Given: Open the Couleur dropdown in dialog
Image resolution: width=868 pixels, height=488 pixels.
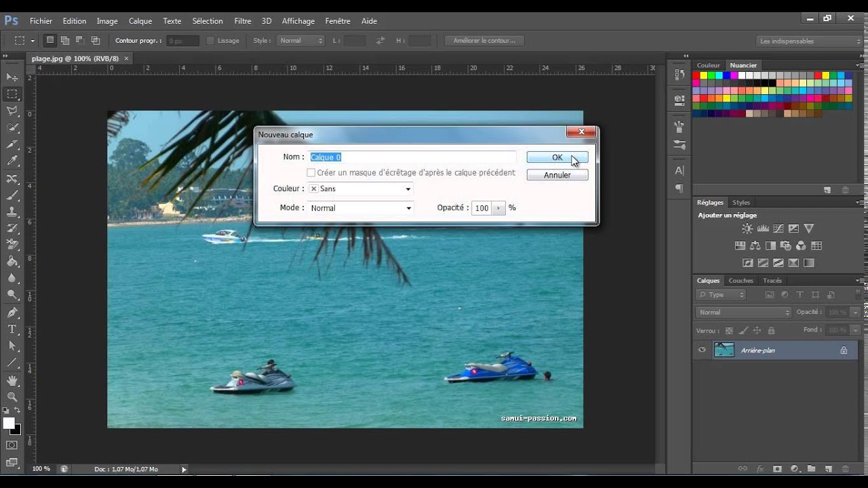Looking at the screenshot, I should point(361,189).
